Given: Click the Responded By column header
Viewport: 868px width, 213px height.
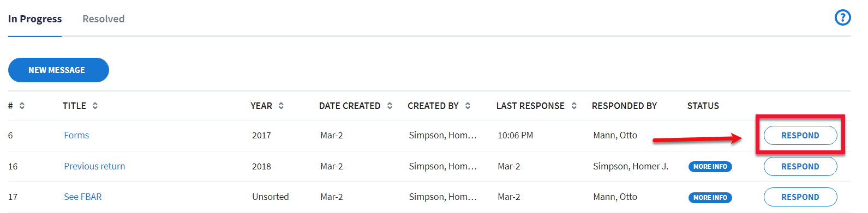Looking at the screenshot, I should tap(624, 106).
